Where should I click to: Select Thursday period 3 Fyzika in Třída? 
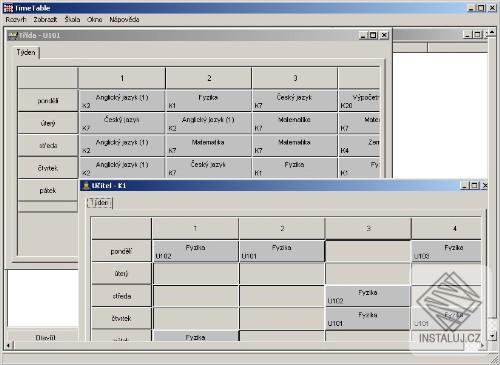coord(295,168)
